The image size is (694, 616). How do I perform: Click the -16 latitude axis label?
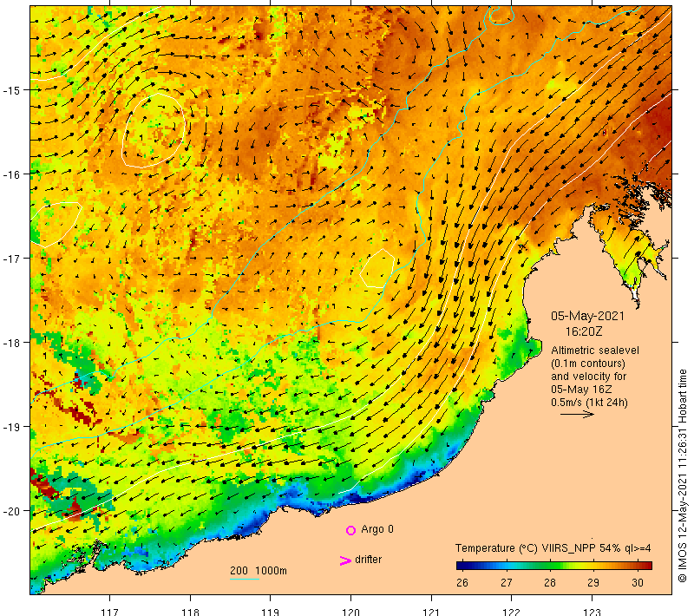pos(11,174)
